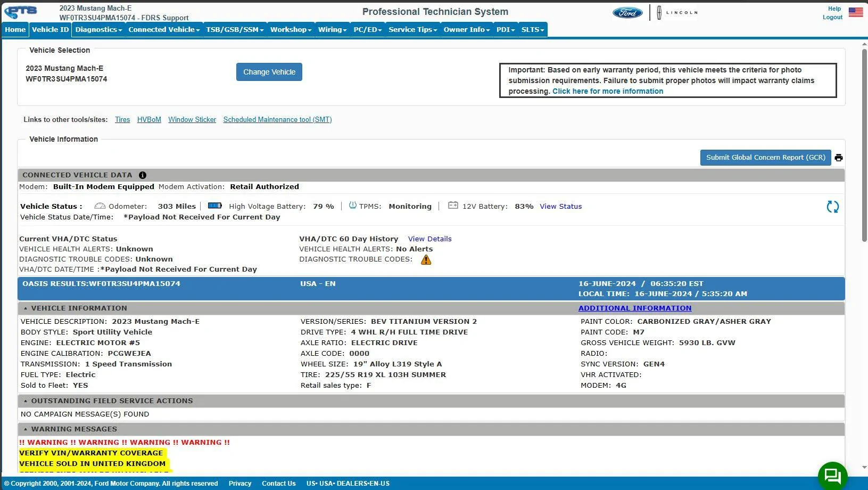
Task: Open the Window Sticker link
Action: pos(192,120)
